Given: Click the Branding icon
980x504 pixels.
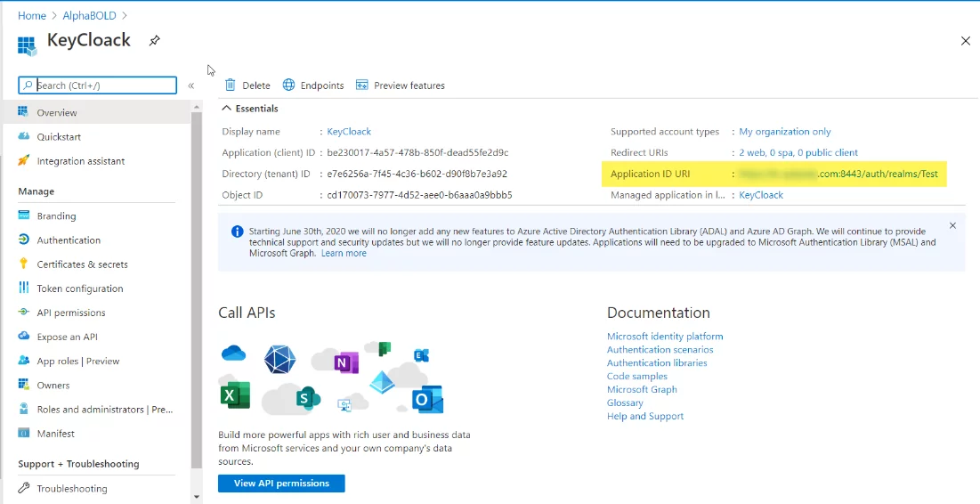Looking at the screenshot, I should pos(24,215).
